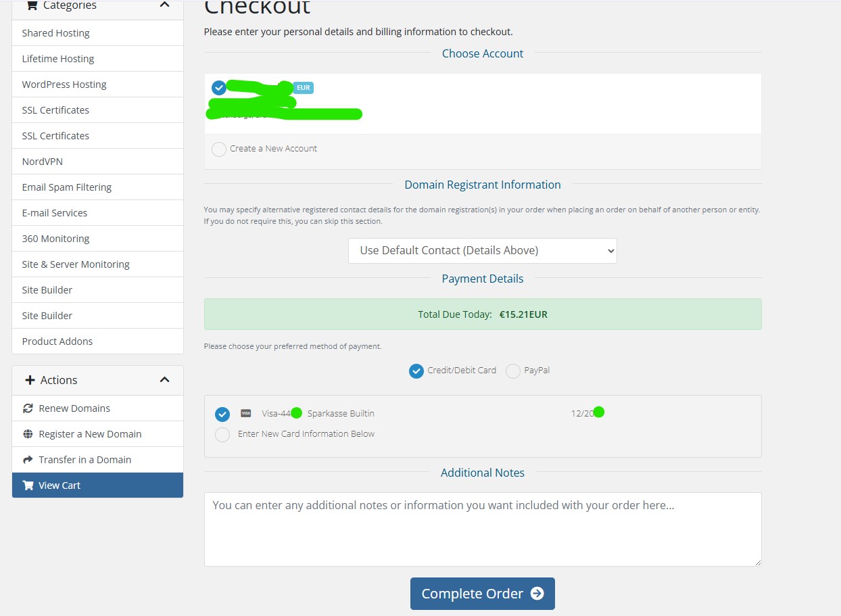Choose PayPal as payment method
The height and width of the screenshot is (616, 841).
point(513,371)
